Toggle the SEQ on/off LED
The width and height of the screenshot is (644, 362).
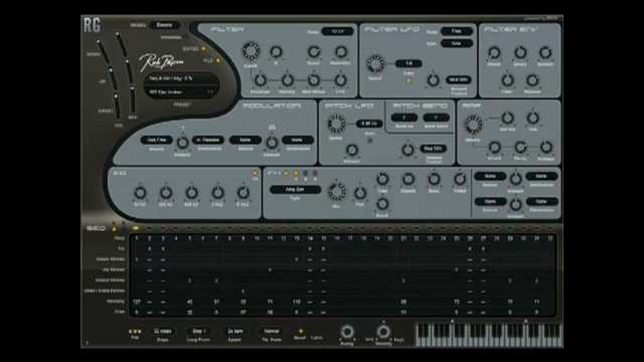click(114, 229)
